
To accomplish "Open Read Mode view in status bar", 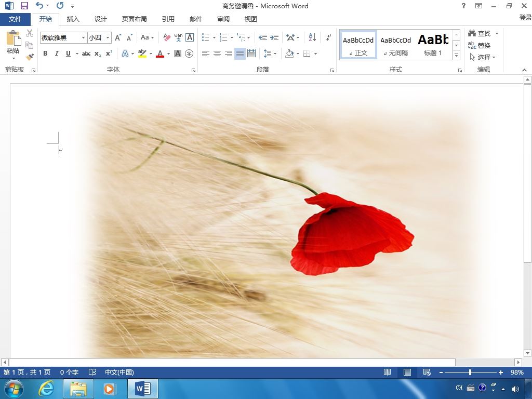I will [x=387, y=372].
